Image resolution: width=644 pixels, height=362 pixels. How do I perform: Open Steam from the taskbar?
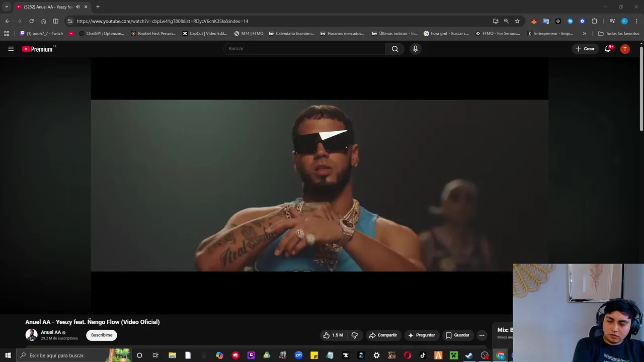[469, 355]
